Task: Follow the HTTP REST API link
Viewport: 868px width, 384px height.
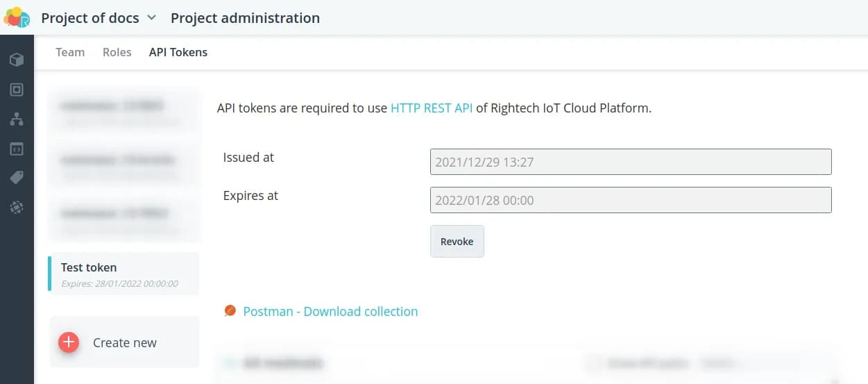Action: pyautogui.click(x=432, y=108)
